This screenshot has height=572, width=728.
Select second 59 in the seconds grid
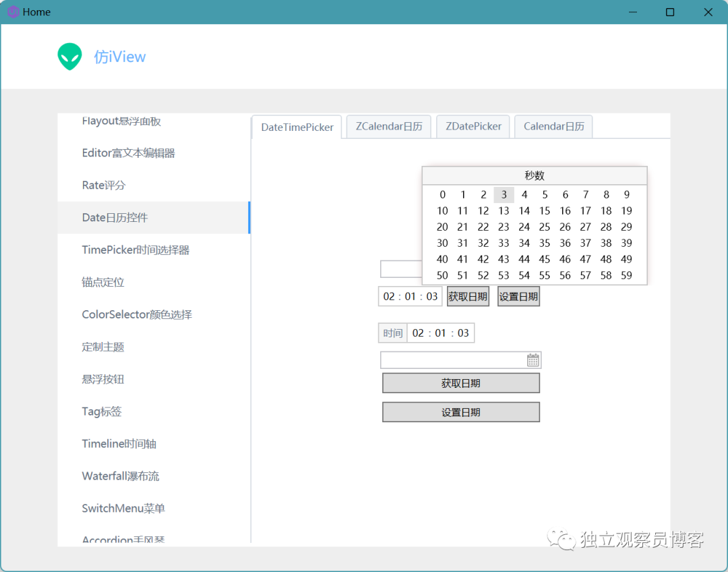coord(626,276)
